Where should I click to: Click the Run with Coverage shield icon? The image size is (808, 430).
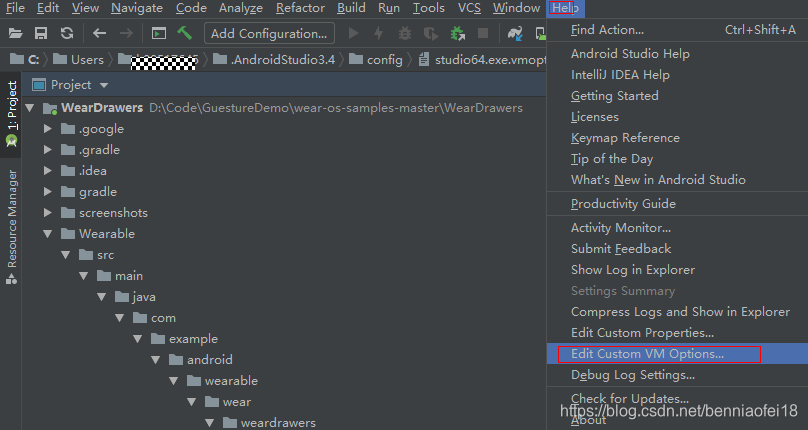(430, 34)
